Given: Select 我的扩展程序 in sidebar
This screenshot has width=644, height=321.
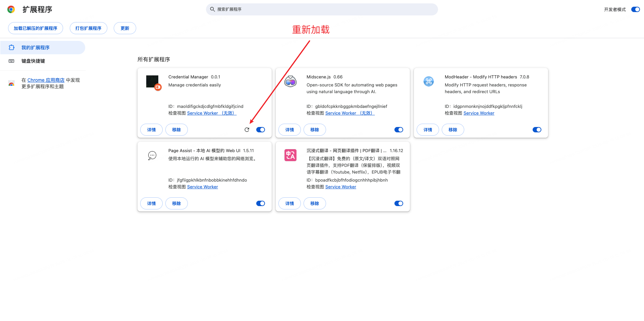Looking at the screenshot, I should 43,48.
